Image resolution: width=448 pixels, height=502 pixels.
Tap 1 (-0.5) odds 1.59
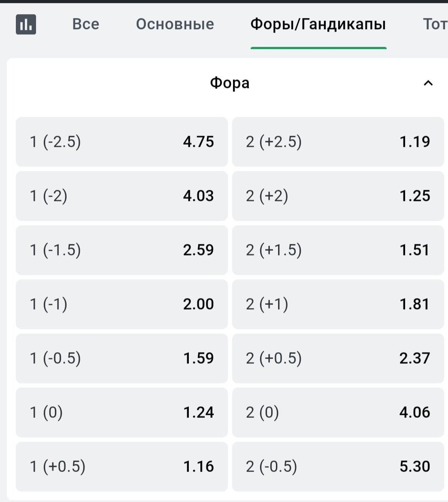(122, 358)
